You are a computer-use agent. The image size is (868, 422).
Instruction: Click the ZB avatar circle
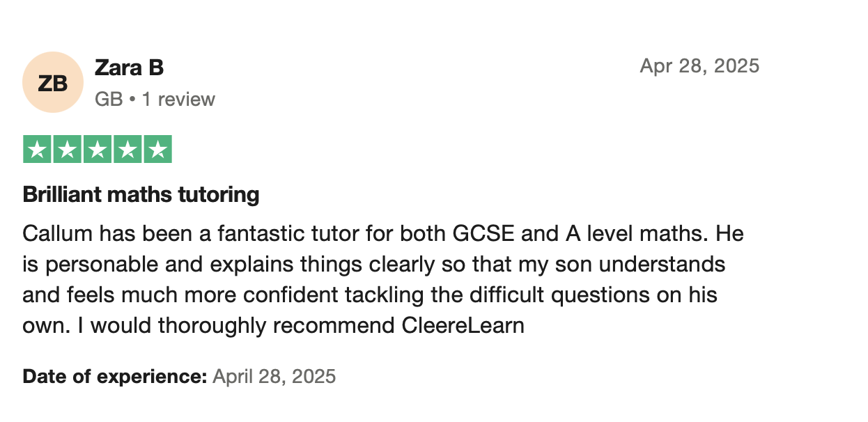(x=53, y=82)
